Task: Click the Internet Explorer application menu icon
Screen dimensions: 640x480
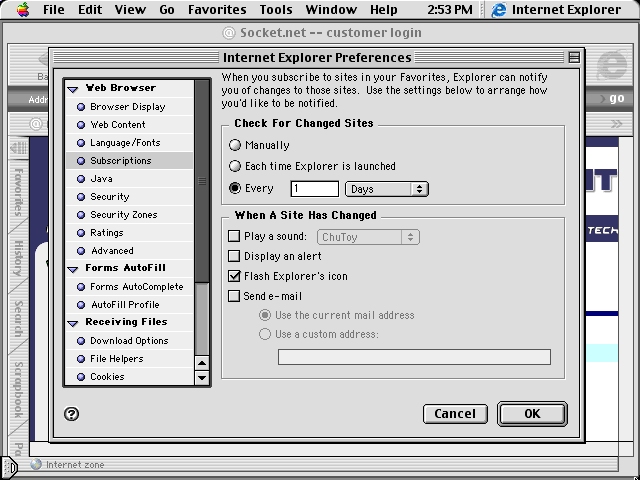Action: [x=499, y=9]
